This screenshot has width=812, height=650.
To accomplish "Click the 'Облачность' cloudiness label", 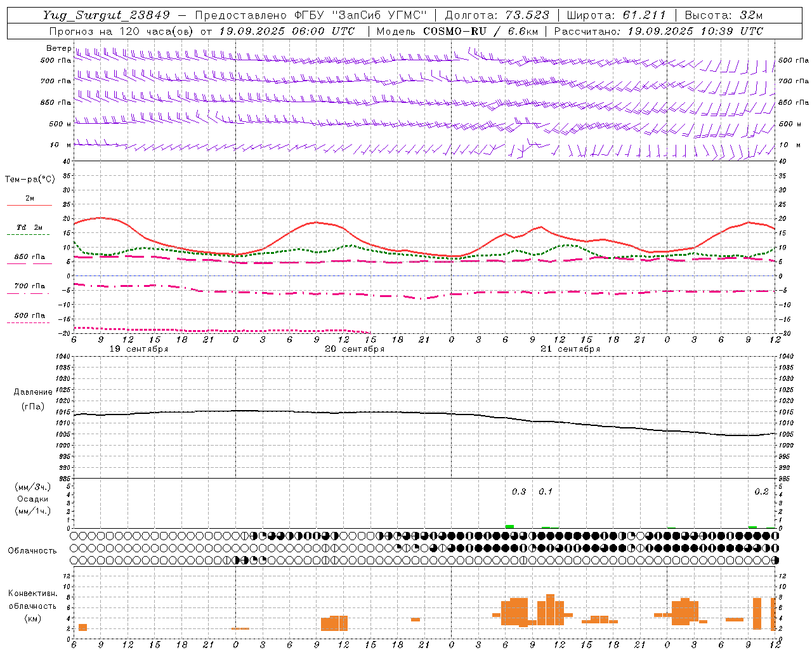I will coord(32,551).
